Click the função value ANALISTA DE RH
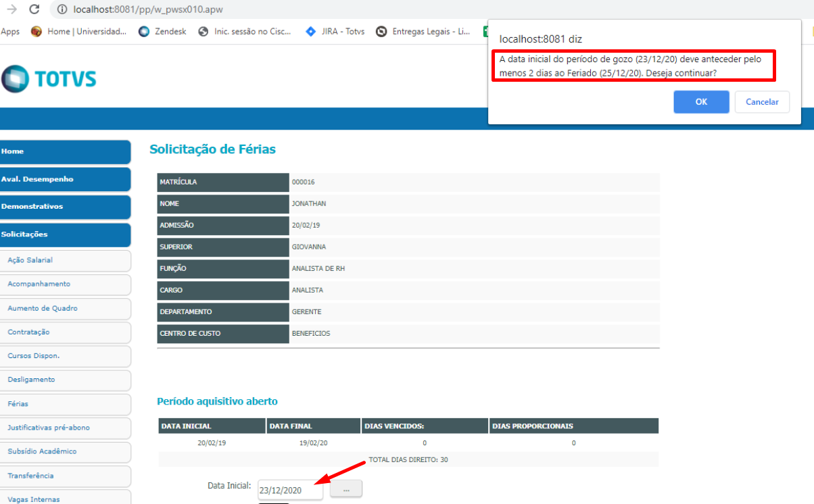Viewport: 814px width, 504px height. pyautogui.click(x=318, y=269)
